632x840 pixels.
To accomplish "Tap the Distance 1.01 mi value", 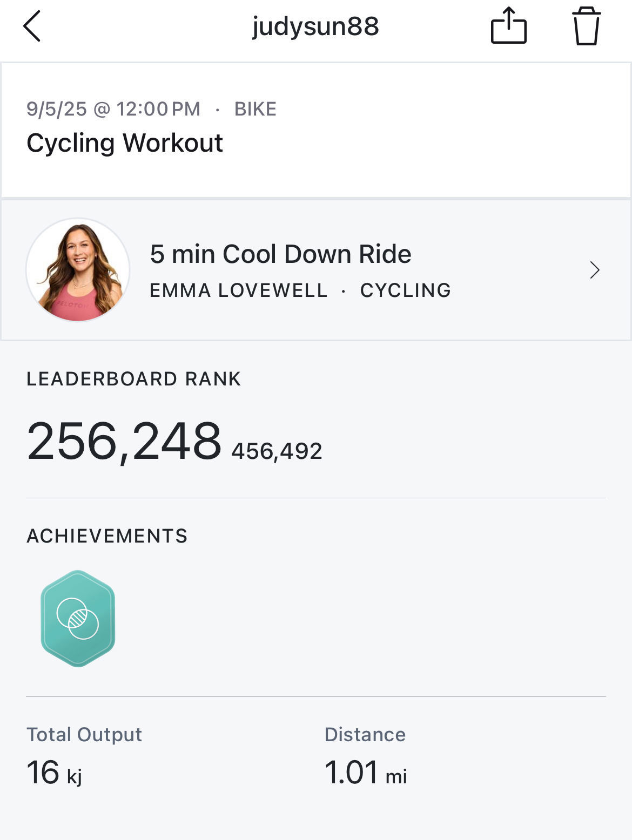I will 366,773.
